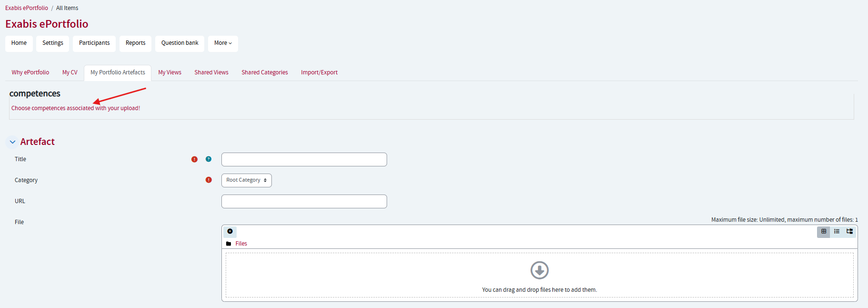This screenshot has width=868, height=308.
Task: Click the Files folder icon
Action: 229,244
